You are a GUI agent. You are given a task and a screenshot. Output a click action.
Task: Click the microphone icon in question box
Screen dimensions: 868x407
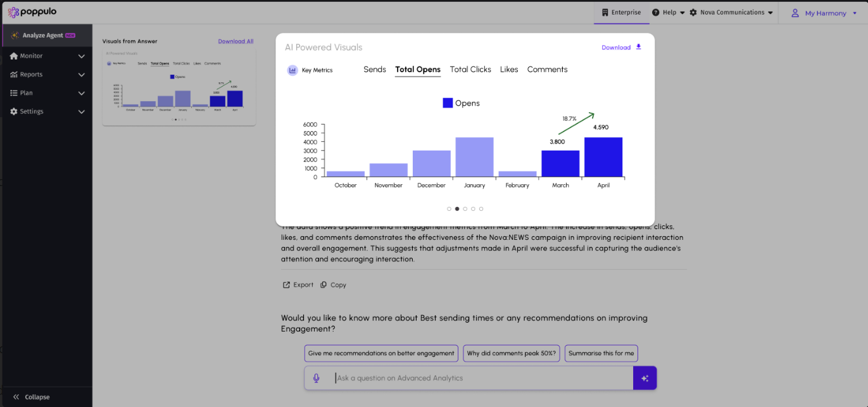point(317,378)
